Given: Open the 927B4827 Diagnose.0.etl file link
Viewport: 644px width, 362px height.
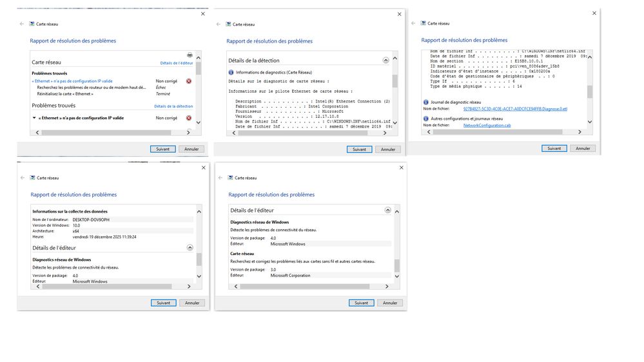Looking at the screenshot, I should point(515,109).
